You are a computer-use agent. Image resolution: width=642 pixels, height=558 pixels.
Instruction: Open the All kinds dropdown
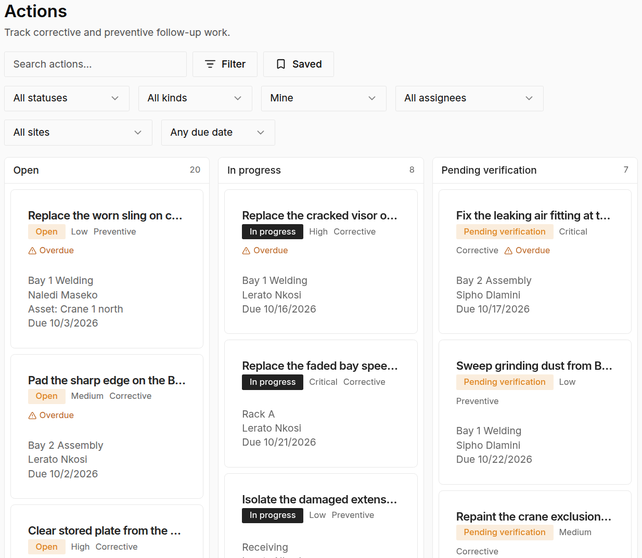(x=195, y=98)
